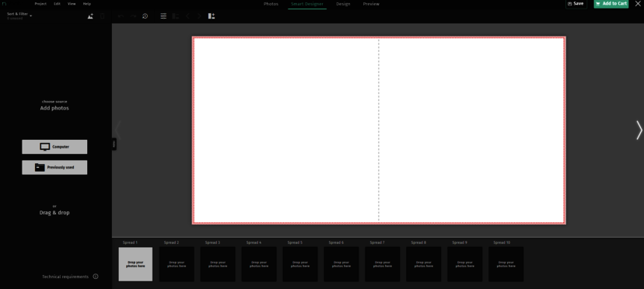644x289 pixels.
Task: Click the greyed layout icon next to list icon
Action: (175, 16)
